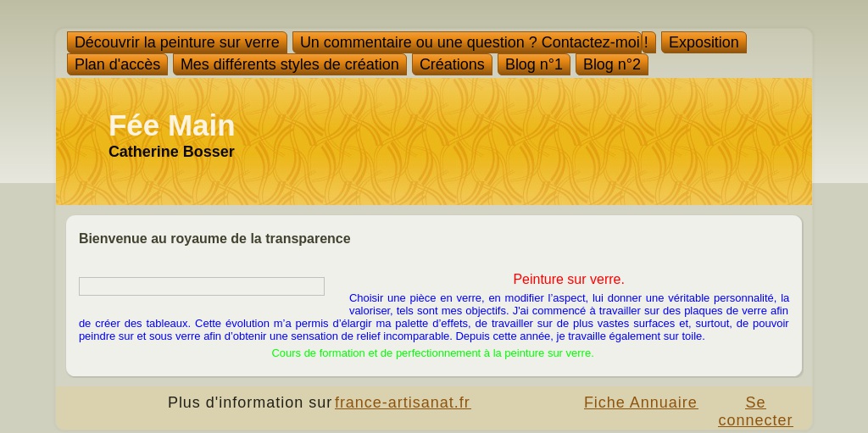This screenshot has width=868, height=433.
Task: Open 'Un commentaire ou une question ? Contactez-moi' page
Action: [x=467, y=42]
